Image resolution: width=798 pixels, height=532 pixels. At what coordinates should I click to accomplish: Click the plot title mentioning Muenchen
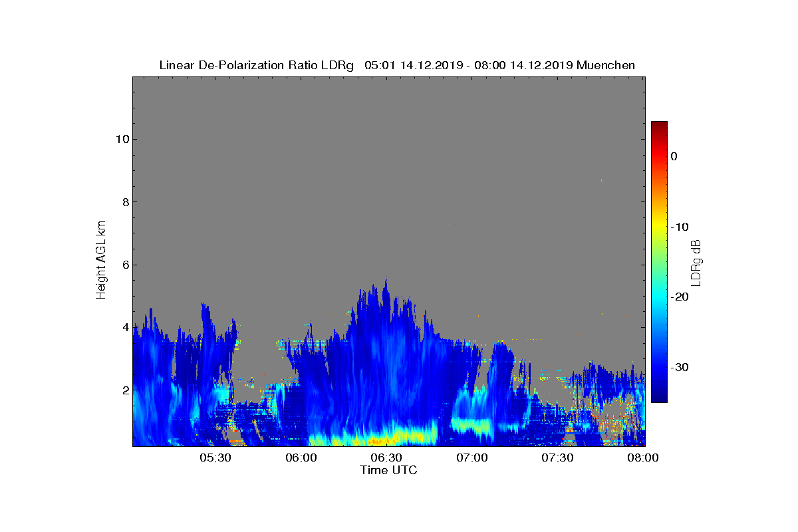pos(397,65)
